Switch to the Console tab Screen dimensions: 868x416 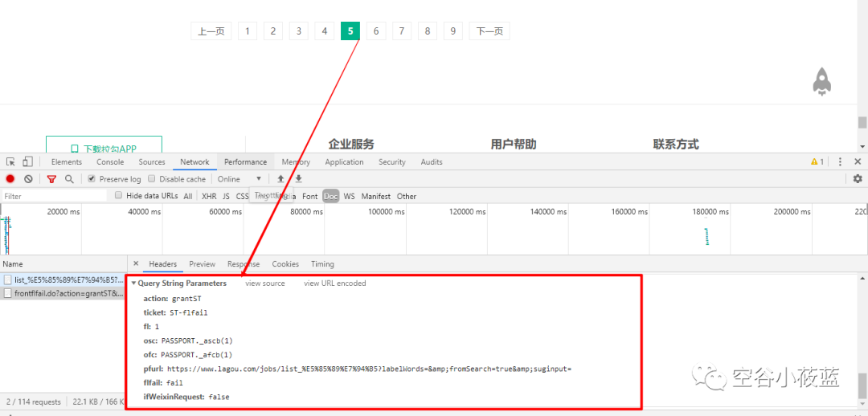(x=110, y=162)
